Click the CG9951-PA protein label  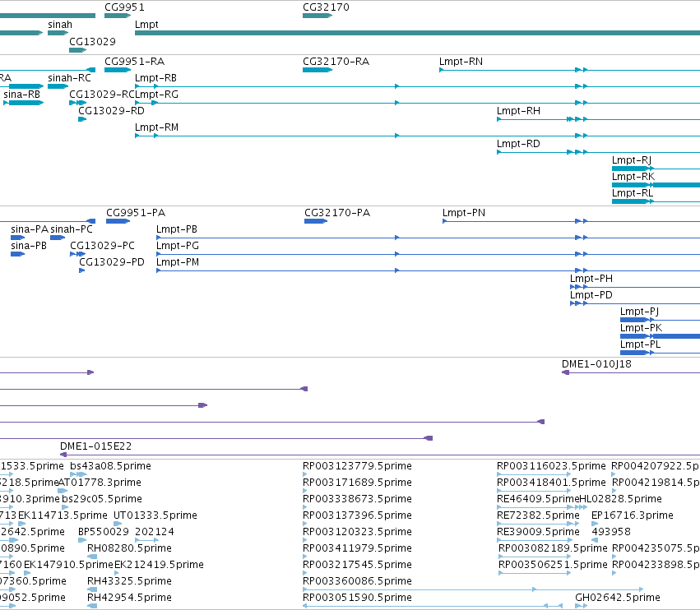[x=136, y=212]
